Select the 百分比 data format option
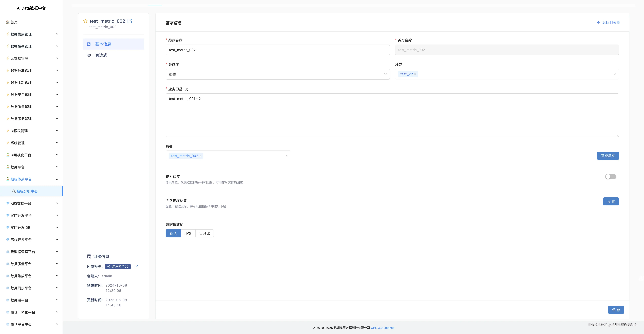Viewport: 644px width, 334px height. tap(204, 233)
